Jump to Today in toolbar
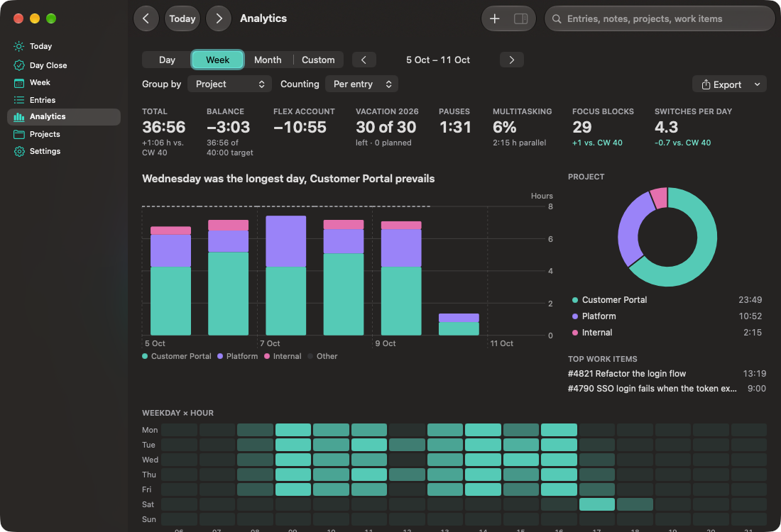Viewport: 781px width, 532px height. 182,18
